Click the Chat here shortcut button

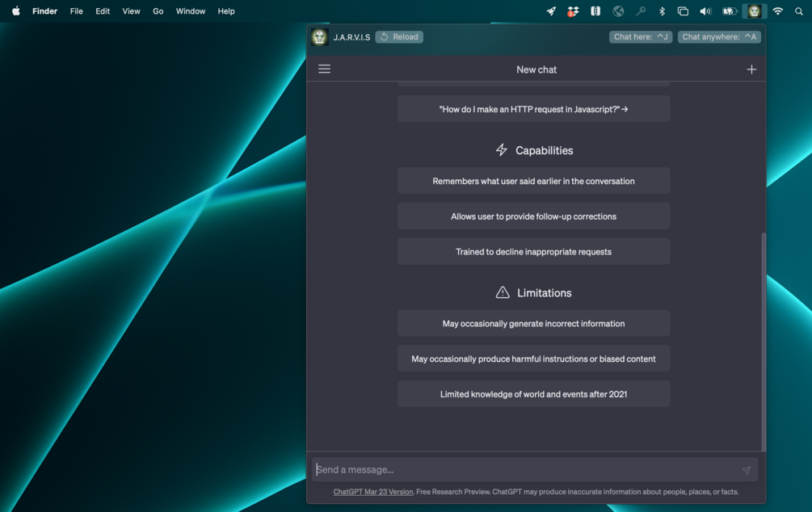641,37
